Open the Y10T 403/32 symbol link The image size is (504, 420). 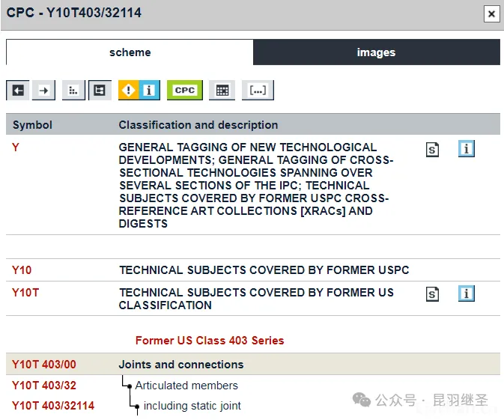[x=43, y=386]
